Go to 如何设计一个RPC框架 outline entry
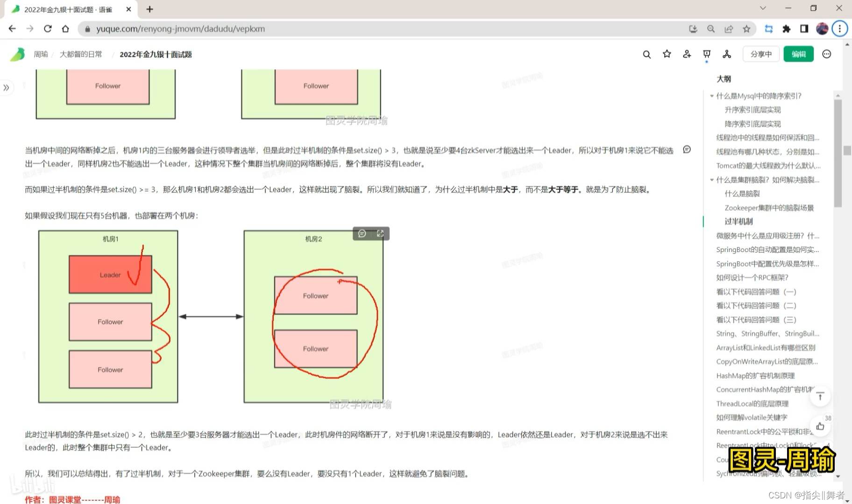Screen dimensions: 852x504 point(752,278)
